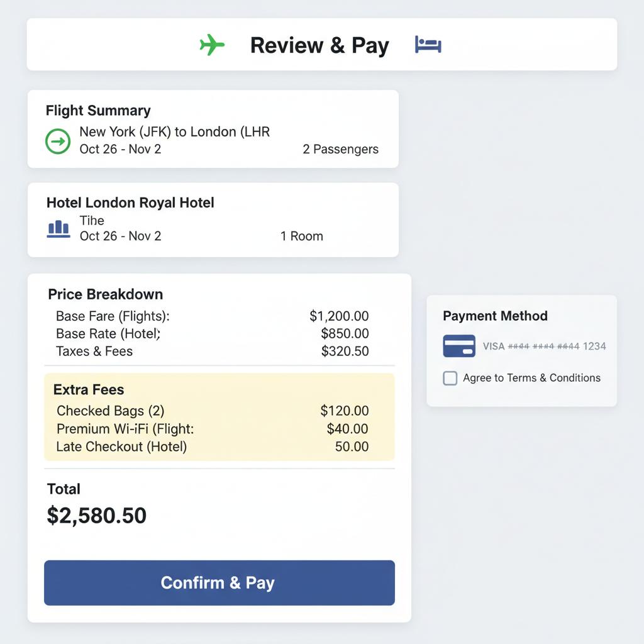The height and width of the screenshot is (644, 644).
Task: Click the 2 Passengers label
Action: pos(340,150)
